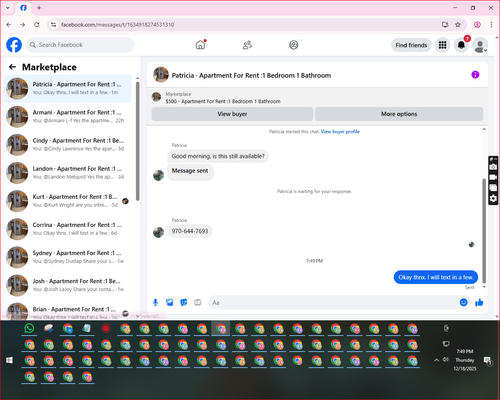
Task: Choose a GIF icon
Action: 198,302
